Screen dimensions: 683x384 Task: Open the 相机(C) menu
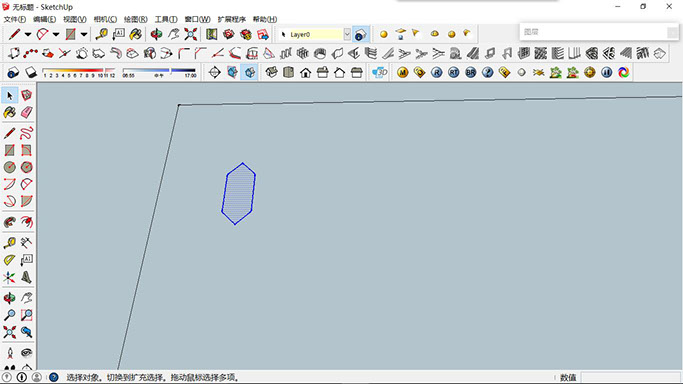coord(105,19)
